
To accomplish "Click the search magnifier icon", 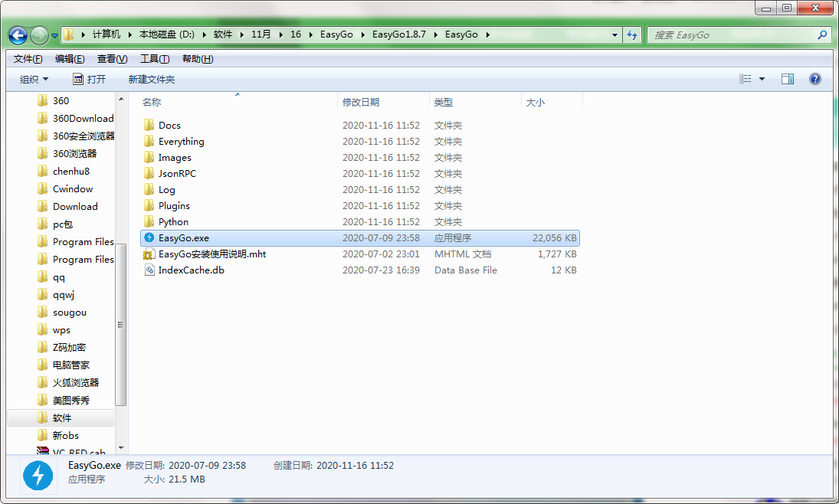I will [822, 34].
